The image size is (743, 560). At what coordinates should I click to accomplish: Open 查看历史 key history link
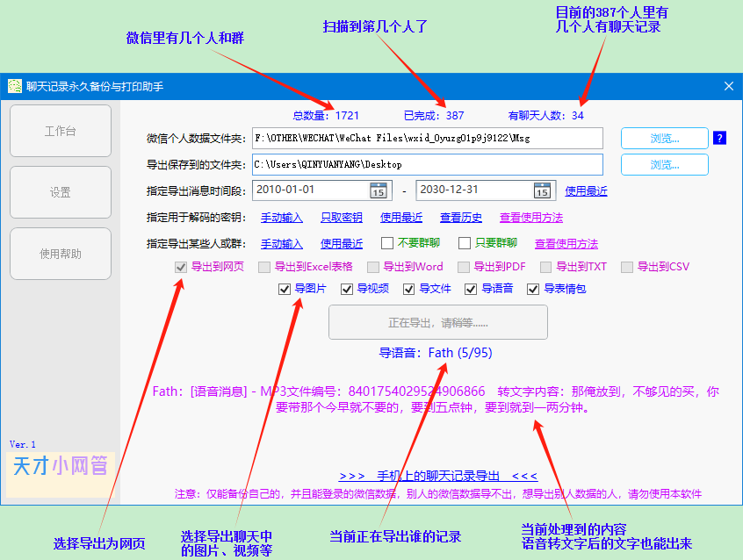tap(461, 218)
